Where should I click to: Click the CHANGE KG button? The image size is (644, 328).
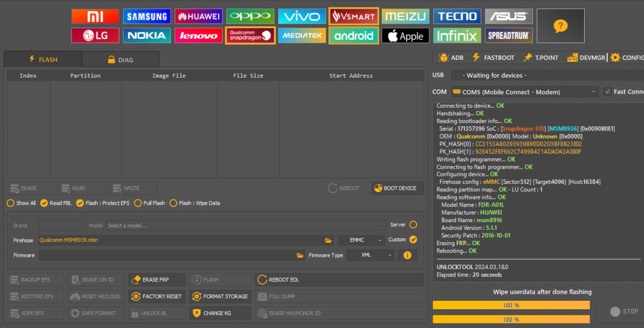(220, 313)
